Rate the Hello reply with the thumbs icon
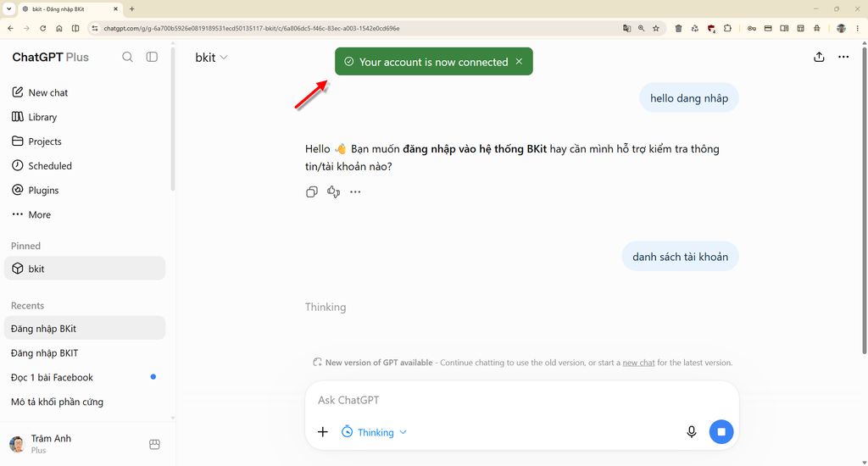This screenshot has height=466, width=868. (333, 191)
